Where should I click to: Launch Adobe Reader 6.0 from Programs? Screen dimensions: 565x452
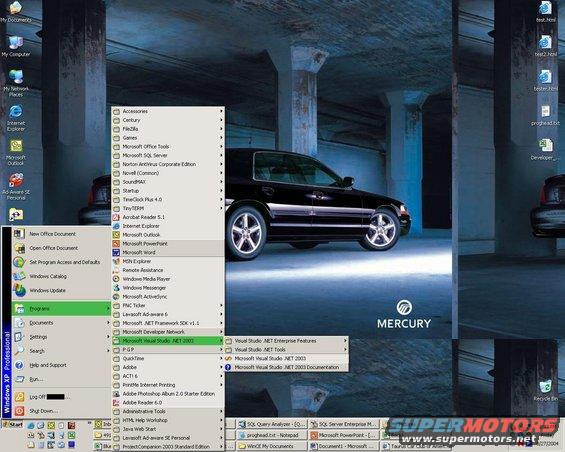[168, 403]
